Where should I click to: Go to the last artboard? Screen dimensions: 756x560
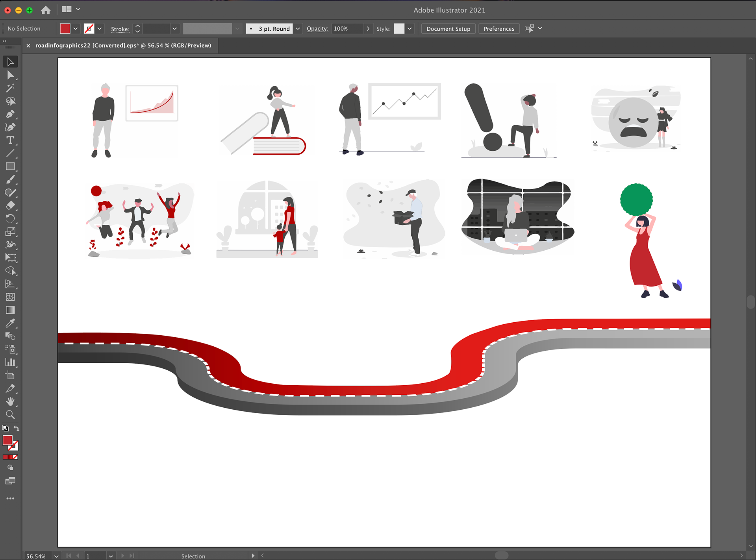tap(132, 556)
